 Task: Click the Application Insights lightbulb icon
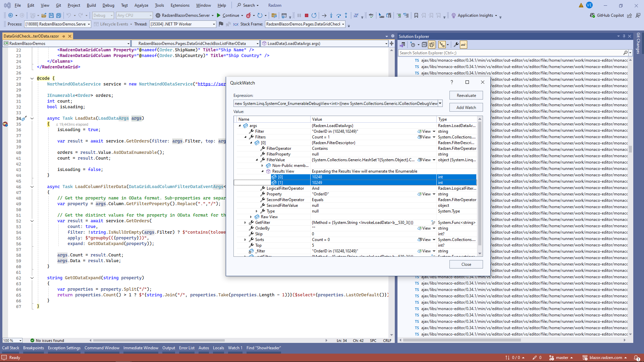click(x=454, y=15)
